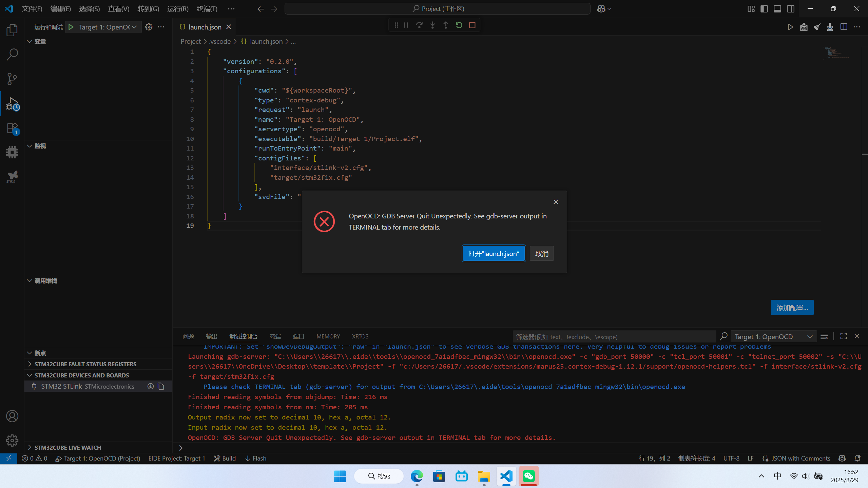
Task: Open Microsoft Edge from taskbar
Action: click(x=417, y=476)
